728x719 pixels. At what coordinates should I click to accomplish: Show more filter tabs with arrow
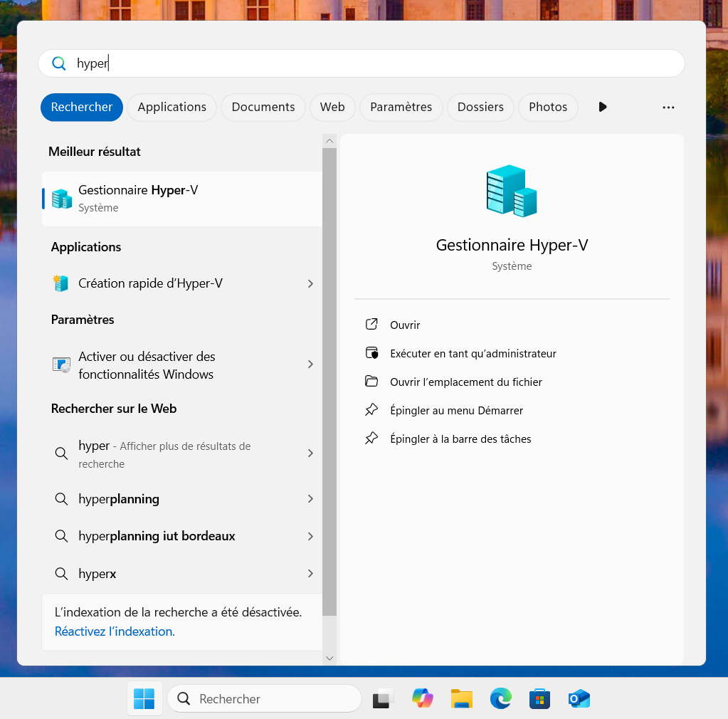603,107
